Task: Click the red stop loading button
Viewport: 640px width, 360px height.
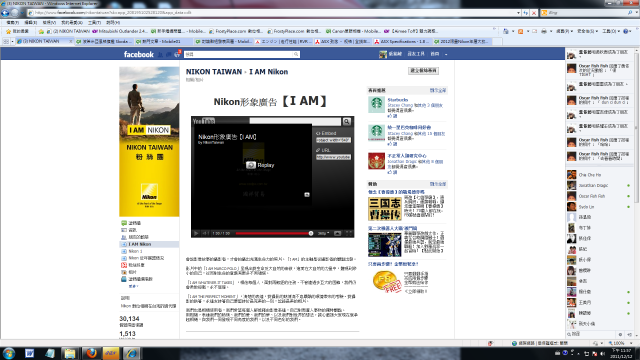Action: [x=533, y=13]
